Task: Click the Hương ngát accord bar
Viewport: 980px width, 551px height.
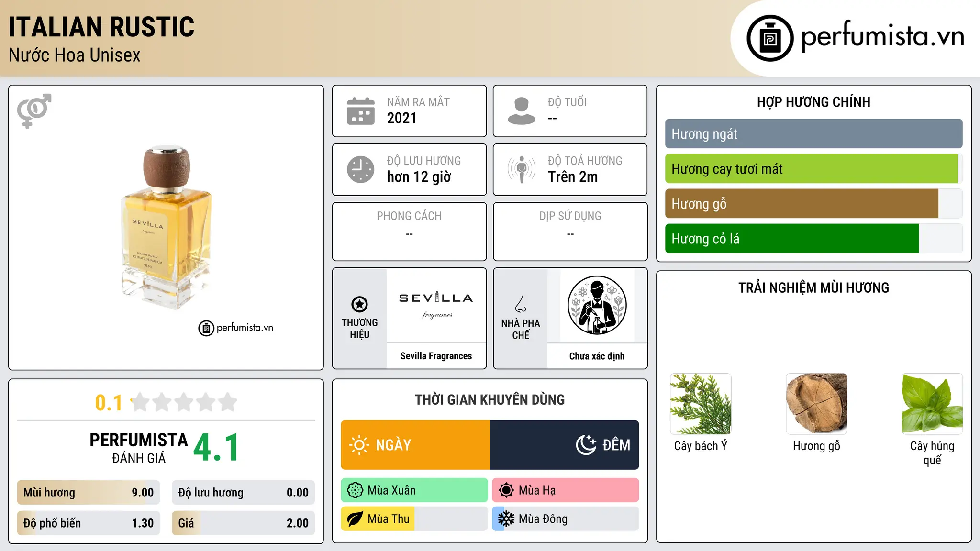Action: click(813, 134)
